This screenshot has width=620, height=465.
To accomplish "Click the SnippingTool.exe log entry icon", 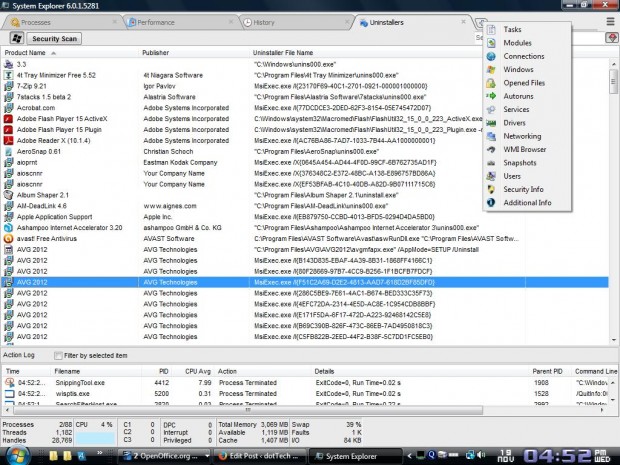I will coord(9,382).
